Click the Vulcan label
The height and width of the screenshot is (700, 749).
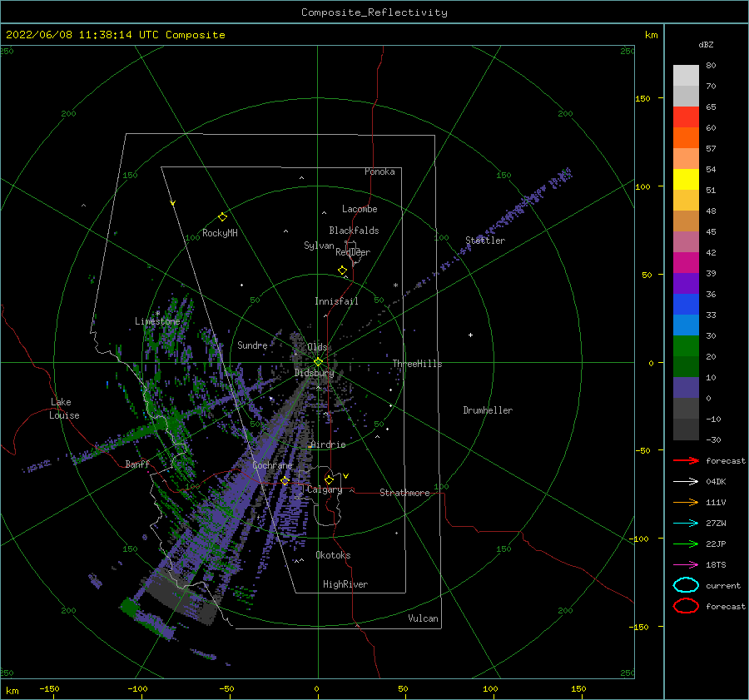(x=424, y=618)
